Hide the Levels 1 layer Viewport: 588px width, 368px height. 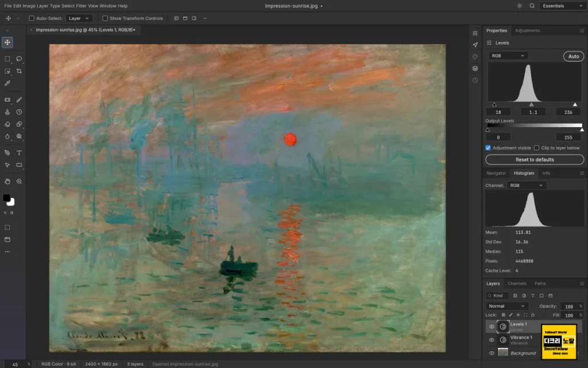[492, 327]
